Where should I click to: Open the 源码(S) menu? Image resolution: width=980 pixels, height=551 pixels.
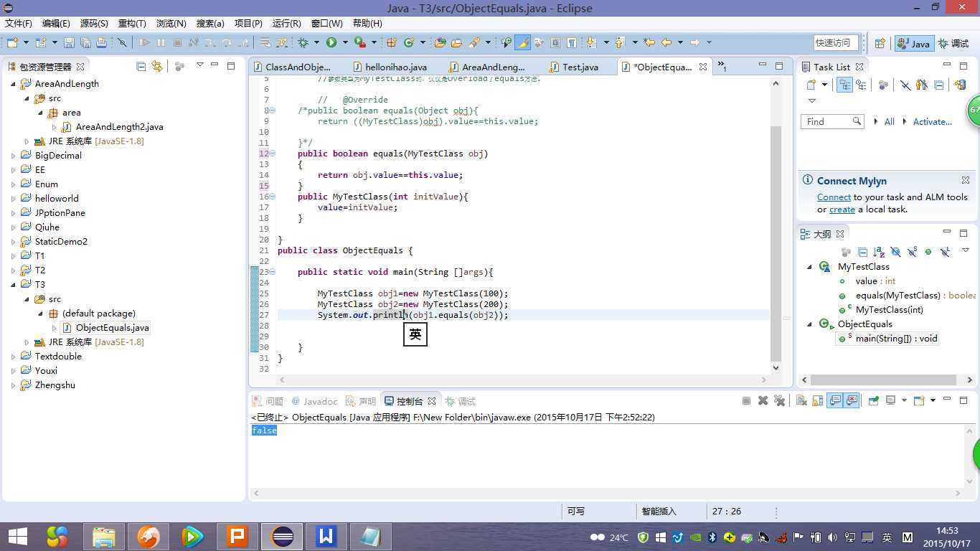94,24
